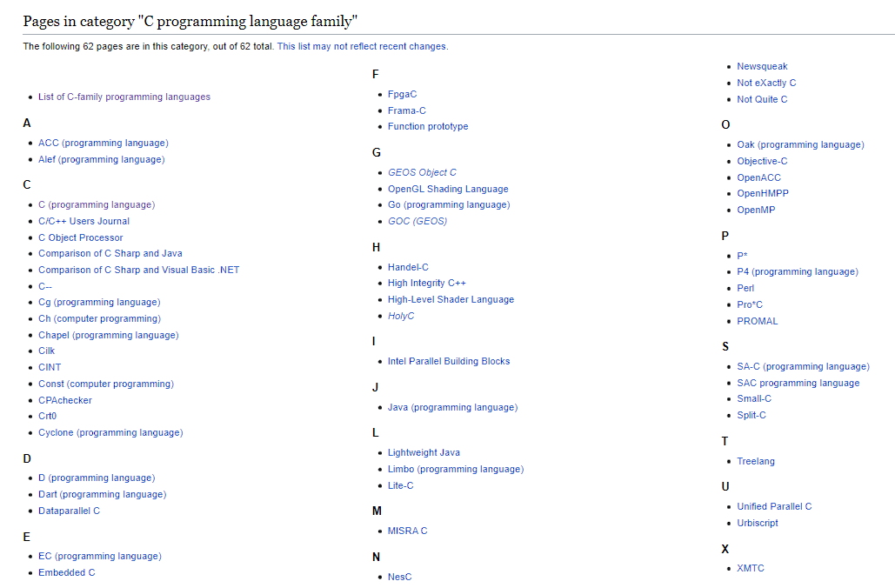Open the GOC (GEOS) page link
895x588 pixels.
[x=417, y=222]
